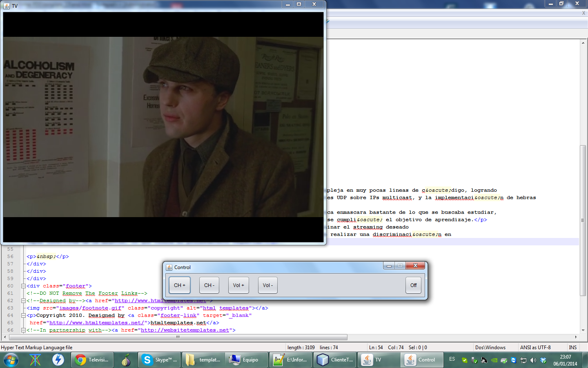Switch to Equipo computer taskbar window
The width and height of the screenshot is (588, 368).
pos(247,360)
